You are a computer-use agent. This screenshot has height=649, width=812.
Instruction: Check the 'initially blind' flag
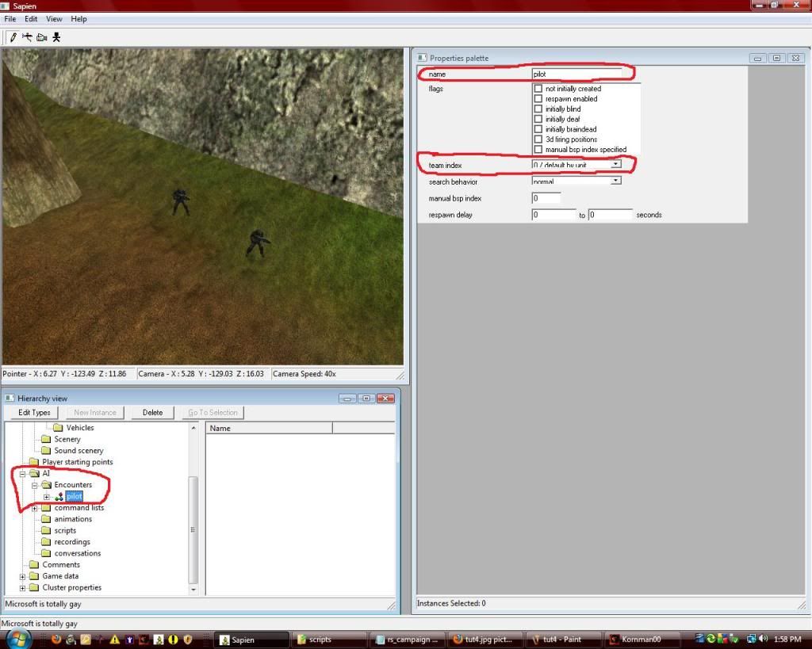click(x=538, y=109)
